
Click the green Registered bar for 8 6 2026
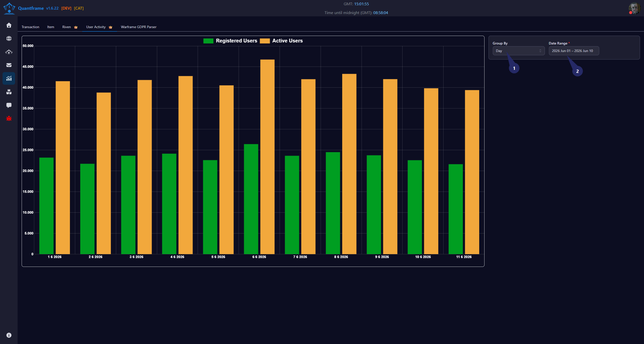333,203
